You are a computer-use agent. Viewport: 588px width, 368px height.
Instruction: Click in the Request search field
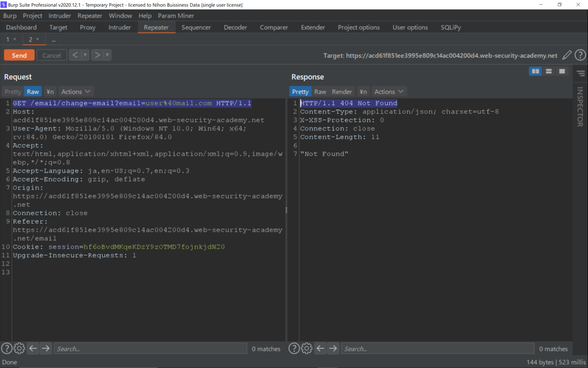(150, 348)
